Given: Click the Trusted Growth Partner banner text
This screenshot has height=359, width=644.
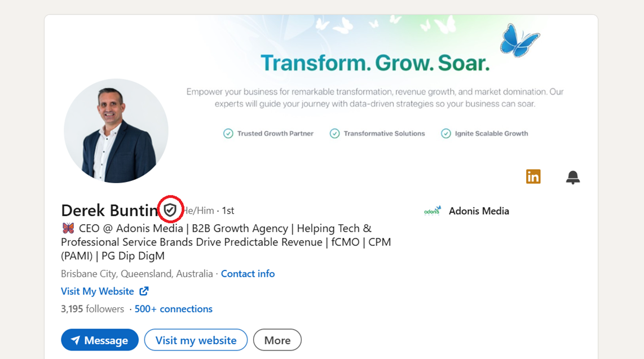Looking at the screenshot, I should [x=275, y=134].
